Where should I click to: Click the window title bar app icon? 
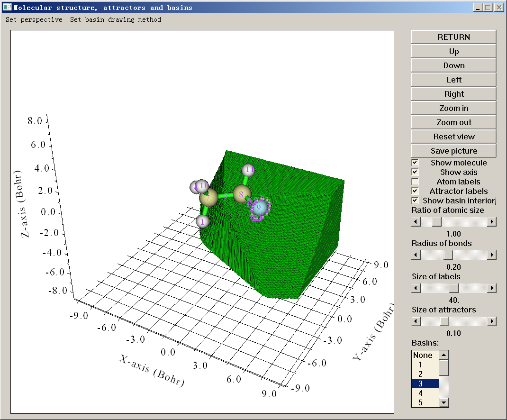coord(7,7)
